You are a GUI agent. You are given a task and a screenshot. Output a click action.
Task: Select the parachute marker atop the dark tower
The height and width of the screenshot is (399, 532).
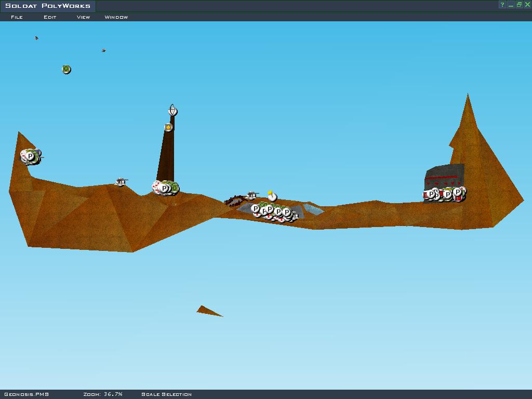tap(173, 111)
